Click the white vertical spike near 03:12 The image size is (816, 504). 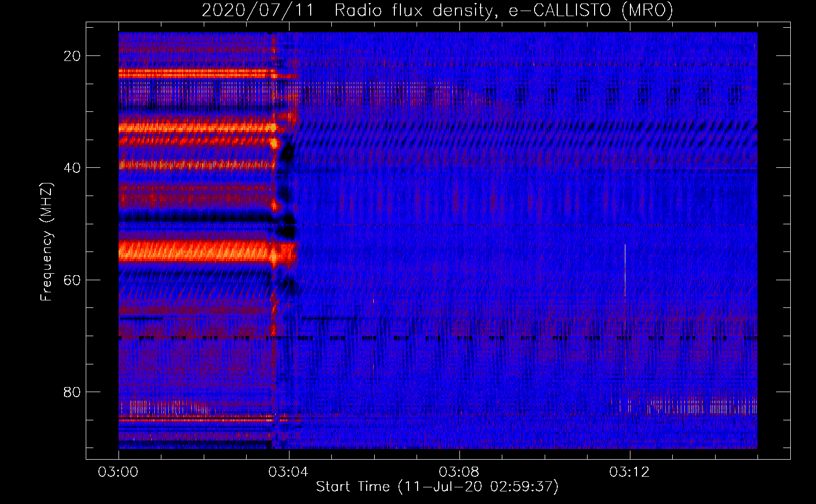[625, 271]
